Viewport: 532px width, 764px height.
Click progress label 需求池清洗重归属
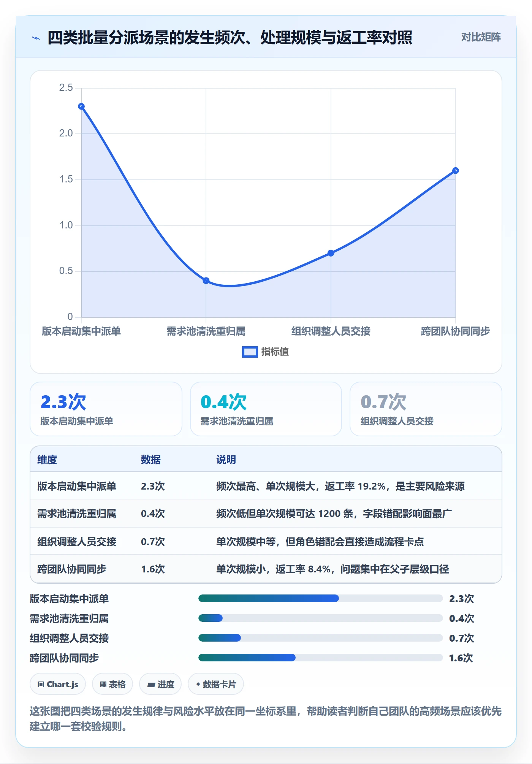coord(69,619)
